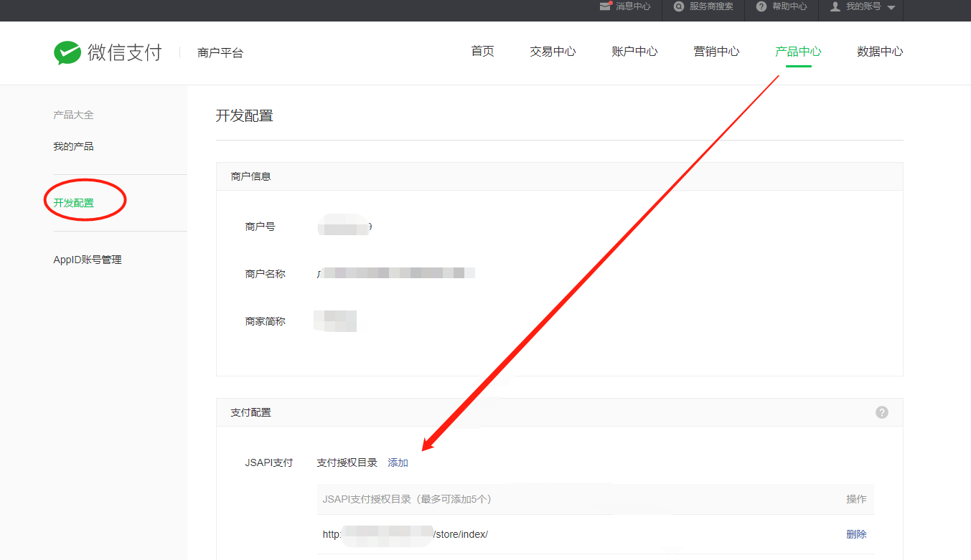The width and height of the screenshot is (971, 560).
Task: Click the my account person icon
Action: [835, 6]
